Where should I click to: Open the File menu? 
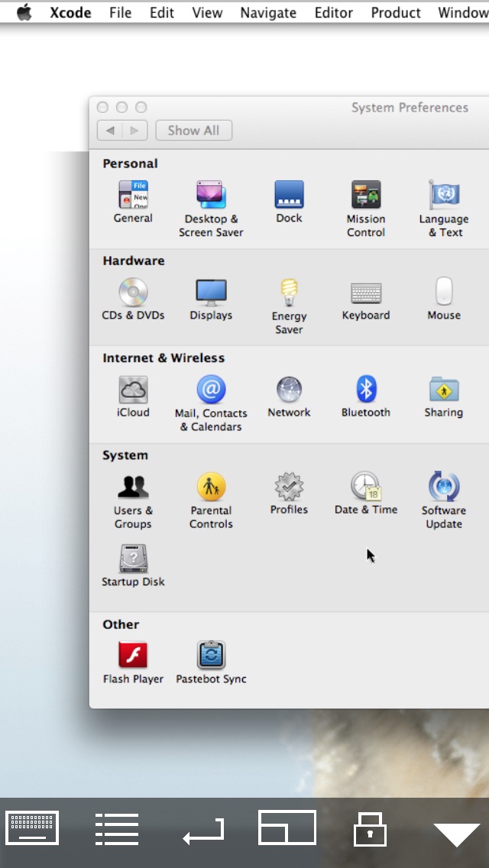click(120, 13)
